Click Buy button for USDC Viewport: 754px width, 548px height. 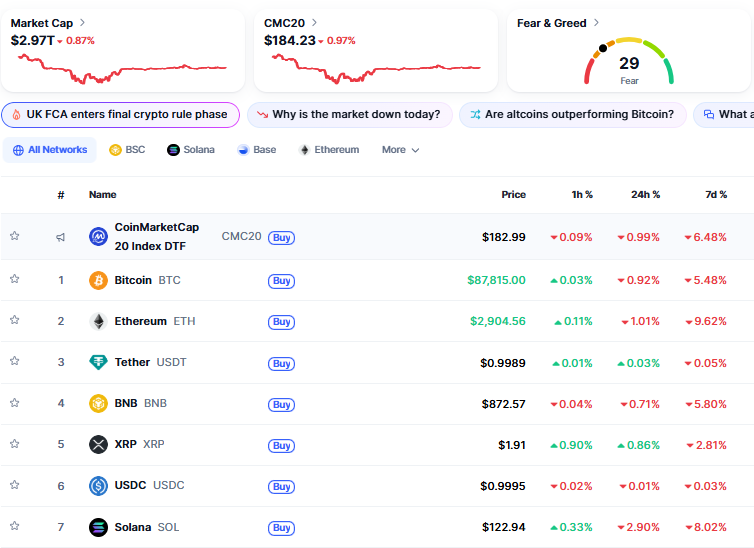tap(281, 486)
